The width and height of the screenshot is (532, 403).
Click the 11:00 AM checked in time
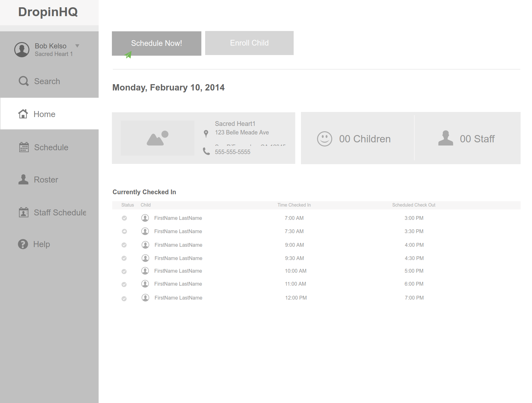pos(296,284)
